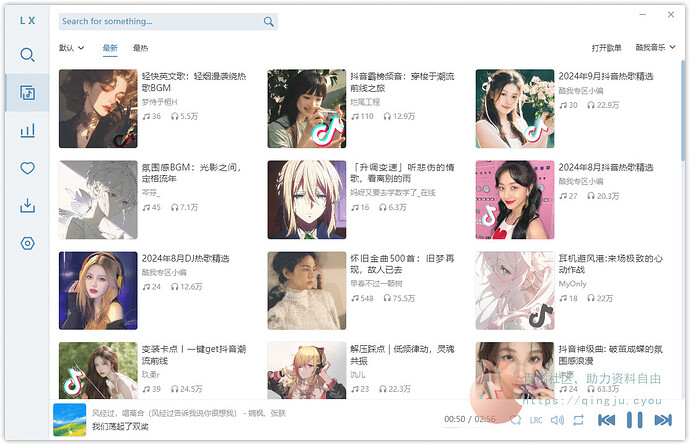The height and width of the screenshot is (444, 690).
Task: Pause the currently playing song
Action: tap(634, 420)
